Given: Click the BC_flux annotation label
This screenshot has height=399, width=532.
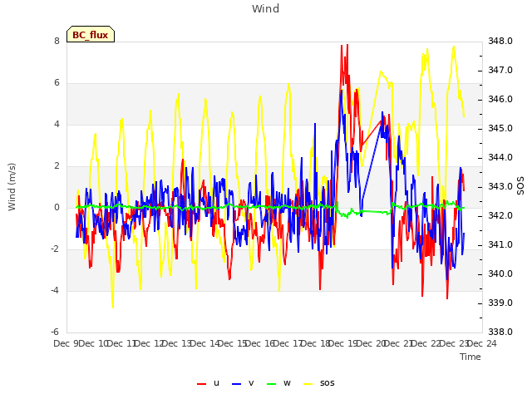Looking at the screenshot, I should click(x=91, y=35).
